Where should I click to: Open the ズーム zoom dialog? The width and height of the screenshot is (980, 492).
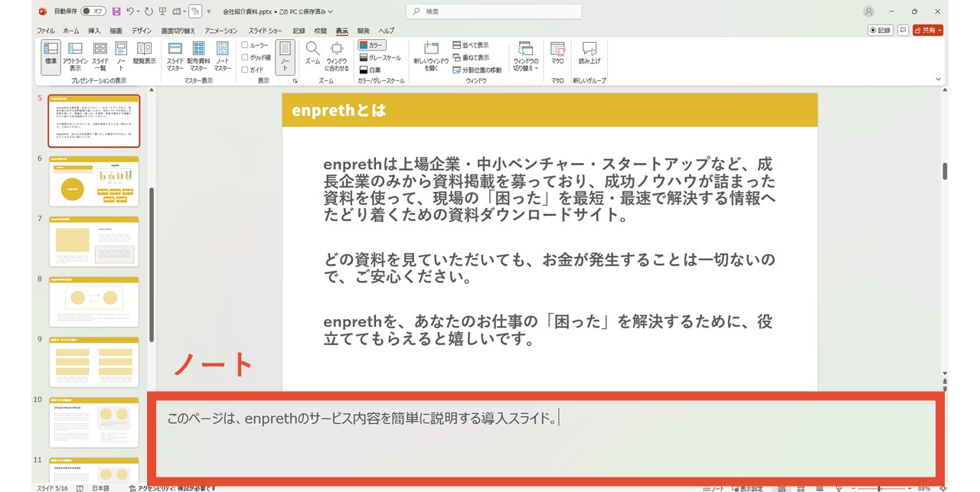pyautogui.click(x=312, y=54)
